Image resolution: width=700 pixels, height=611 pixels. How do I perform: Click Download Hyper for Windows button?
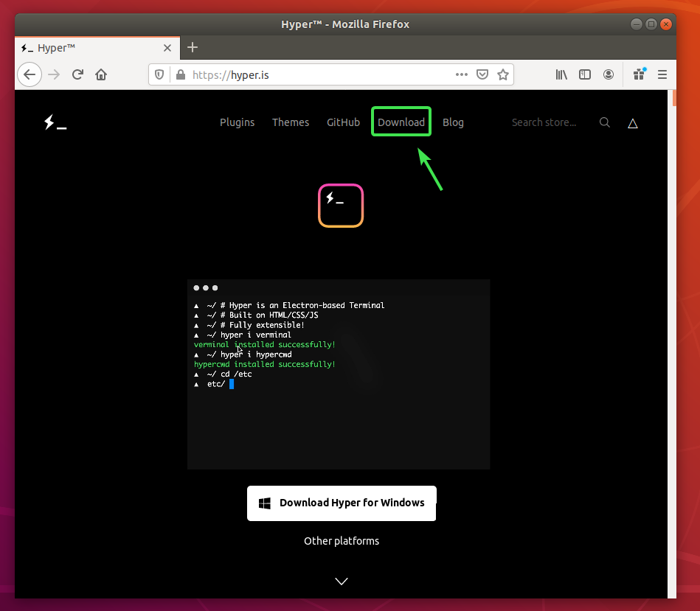[342, 503]
